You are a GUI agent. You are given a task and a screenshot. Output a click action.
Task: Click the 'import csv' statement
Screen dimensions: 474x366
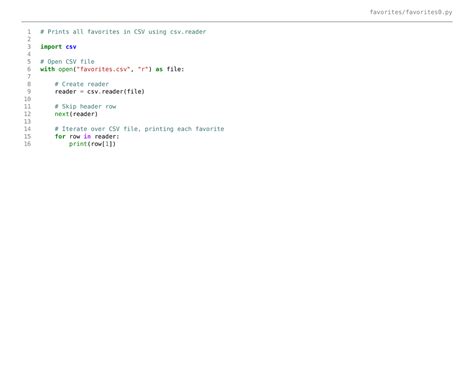tap(58, 47)
